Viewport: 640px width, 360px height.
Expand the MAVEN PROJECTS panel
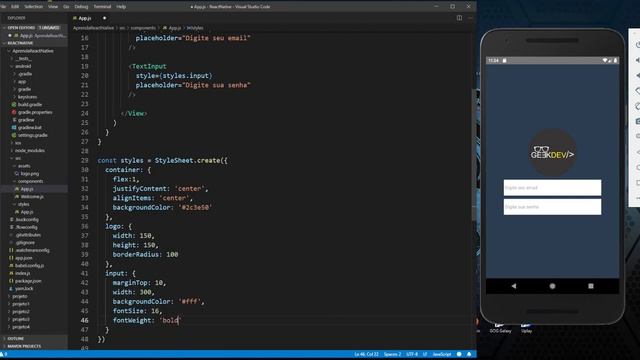pyautogui.click(x=24, y=346)
